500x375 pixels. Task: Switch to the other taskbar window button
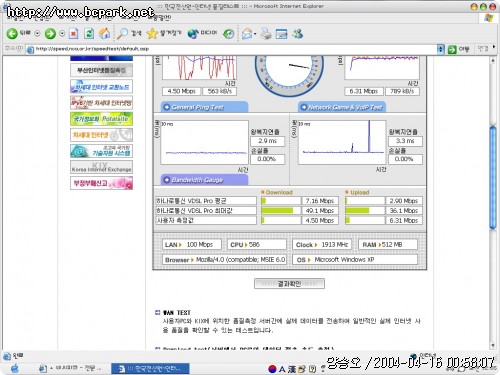[x=71, y=368]
